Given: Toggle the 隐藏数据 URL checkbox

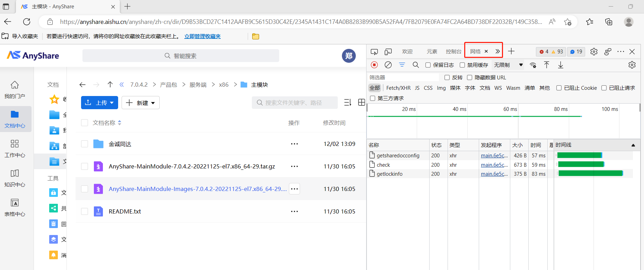Looking at the screenshot, I should pyautogui.click(x=470, y=78).
